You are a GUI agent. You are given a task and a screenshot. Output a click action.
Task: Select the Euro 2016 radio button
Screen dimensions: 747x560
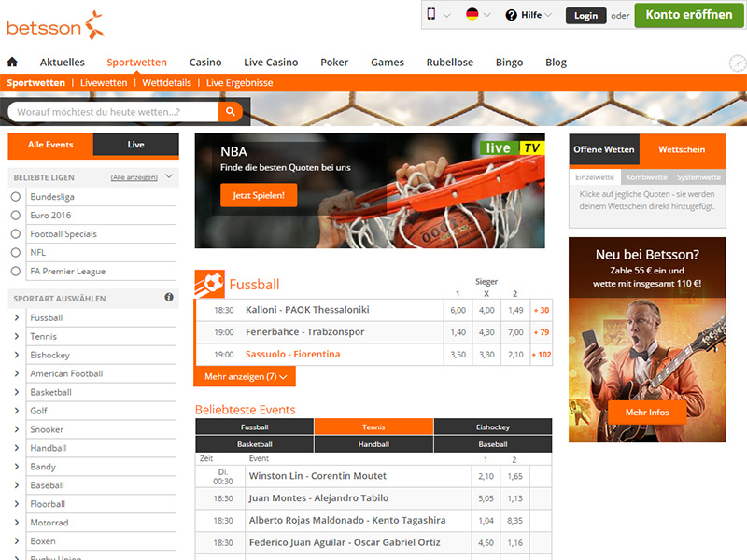point(16,216)
